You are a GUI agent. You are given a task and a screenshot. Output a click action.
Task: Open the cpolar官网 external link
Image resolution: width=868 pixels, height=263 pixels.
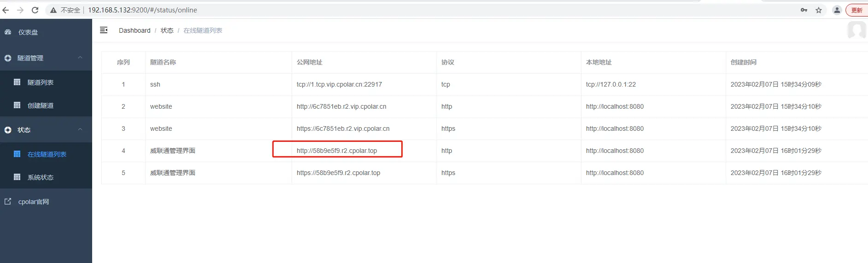point(33,202)
